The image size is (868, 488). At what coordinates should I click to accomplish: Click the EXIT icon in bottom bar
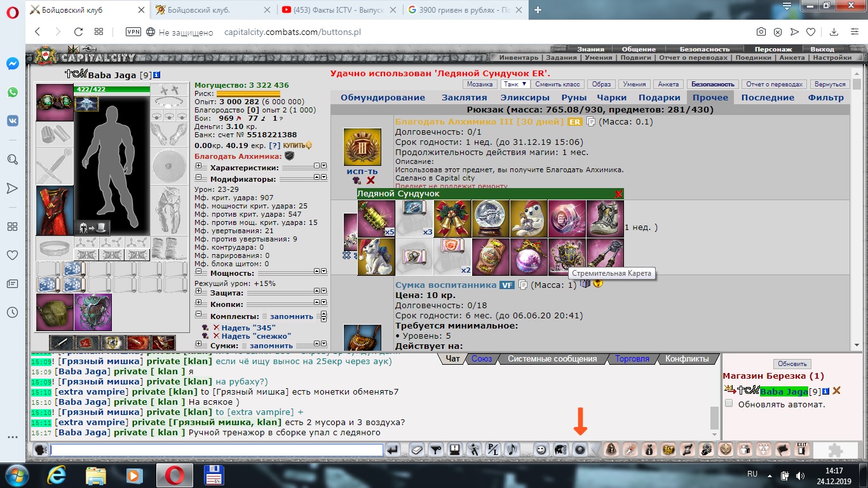[802, 449]
